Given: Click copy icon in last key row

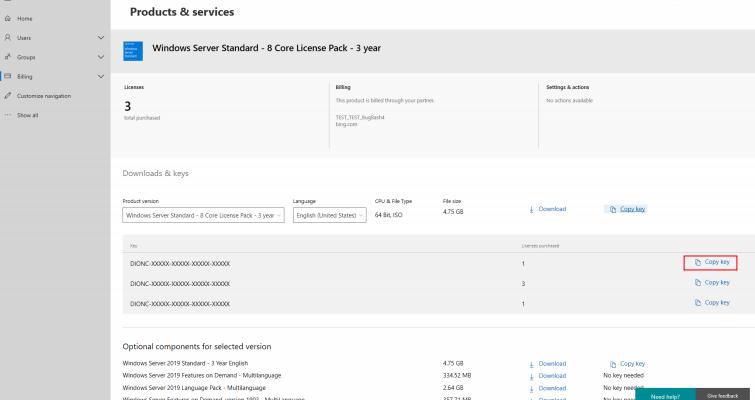Looking at the screenshot, I should pos(698,303).
